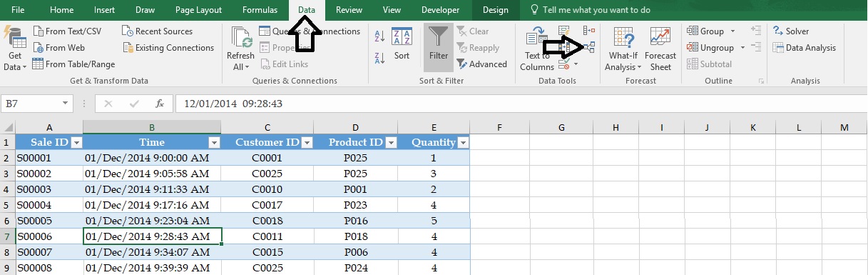This screenshot has width=868, height=275.
Task: Click the Name Box showing B7
Action: [x=30, y=104]
